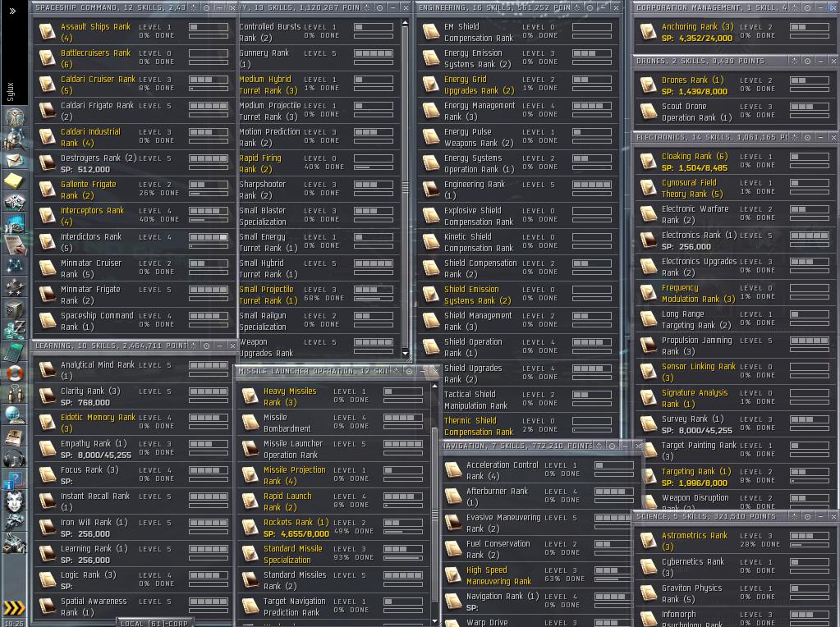Screen dimensions: 840x627
Task: Toggle pin on Learning window header
Action: point(206,346)
